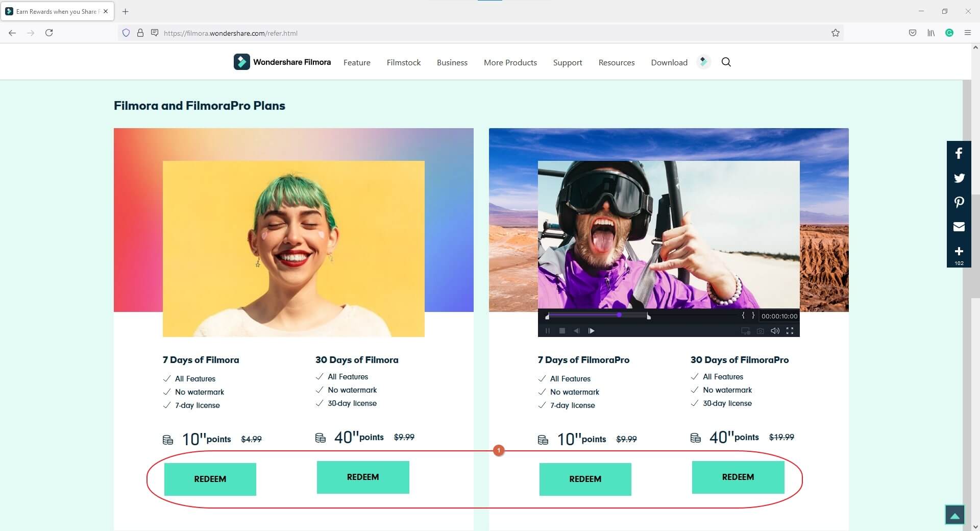Expand the Support navigation menu
Image resolution: width=980 pixels, height=531 pixels.
(x=567, y=62)
